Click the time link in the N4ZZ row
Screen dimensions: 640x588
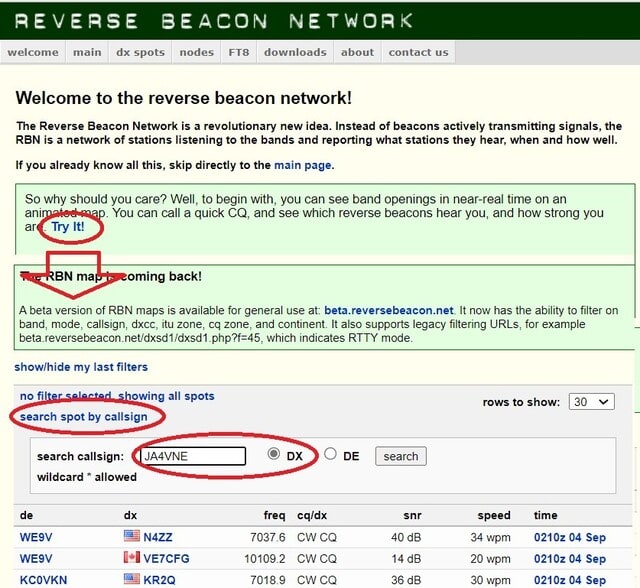pos(570,537)
